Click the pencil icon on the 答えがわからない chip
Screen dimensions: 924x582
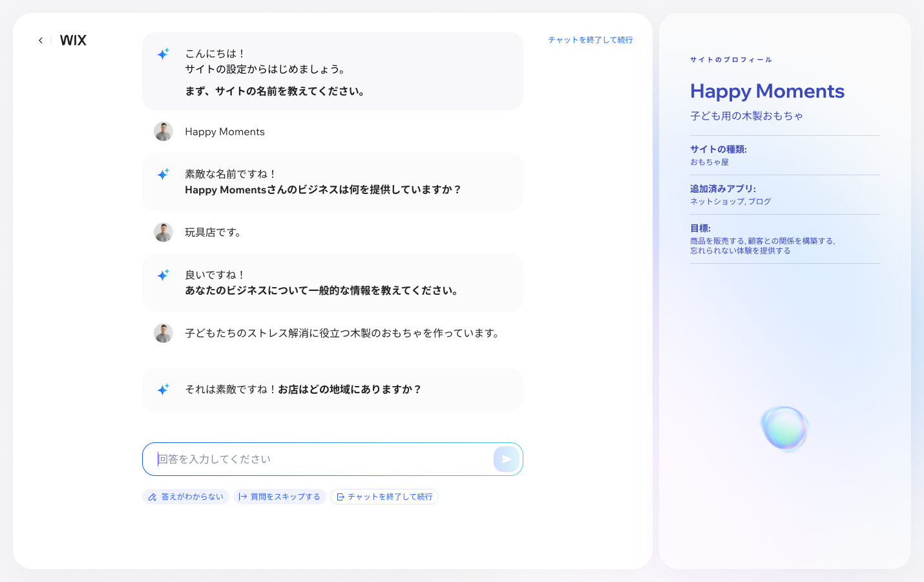pos(152,497)
